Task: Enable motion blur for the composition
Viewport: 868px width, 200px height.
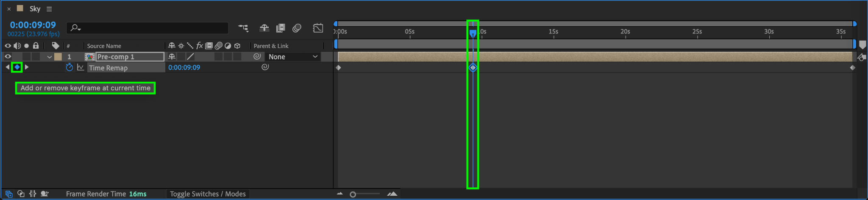Action: (297, 28)
